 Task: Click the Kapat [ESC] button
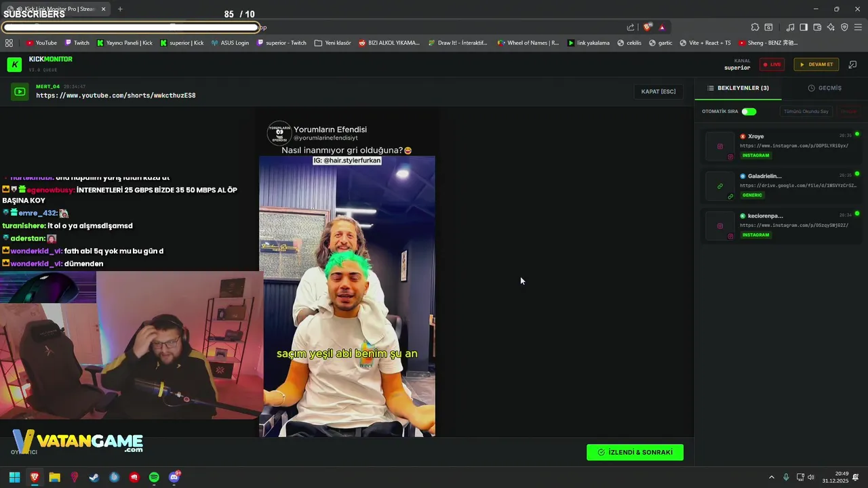point(658,91)
